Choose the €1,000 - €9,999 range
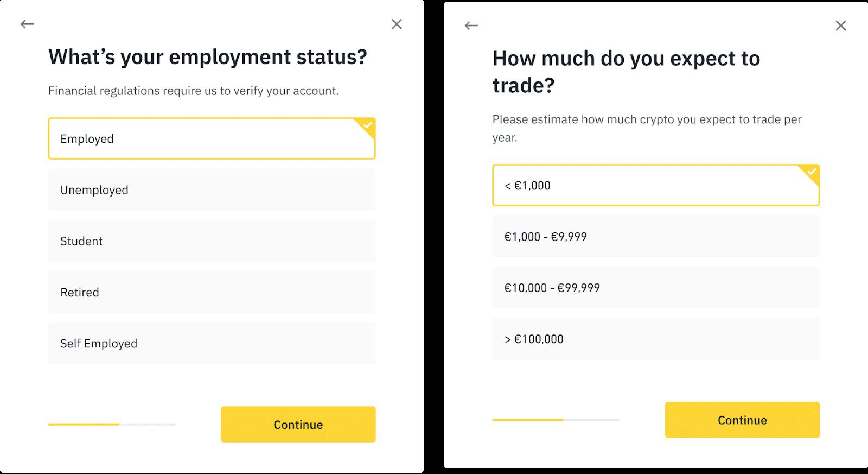868x474 pixels. click(x=655, y=237)
